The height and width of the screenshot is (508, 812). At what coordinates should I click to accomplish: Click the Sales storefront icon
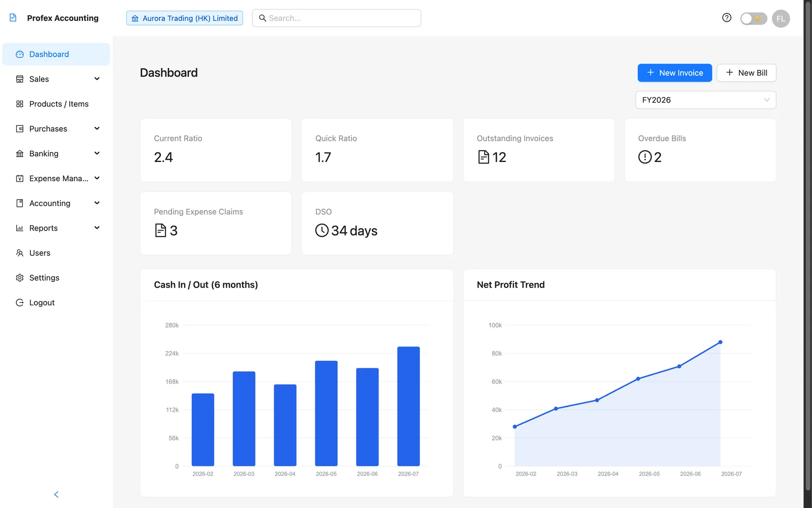pyautogui.click(x=20, y=79)
